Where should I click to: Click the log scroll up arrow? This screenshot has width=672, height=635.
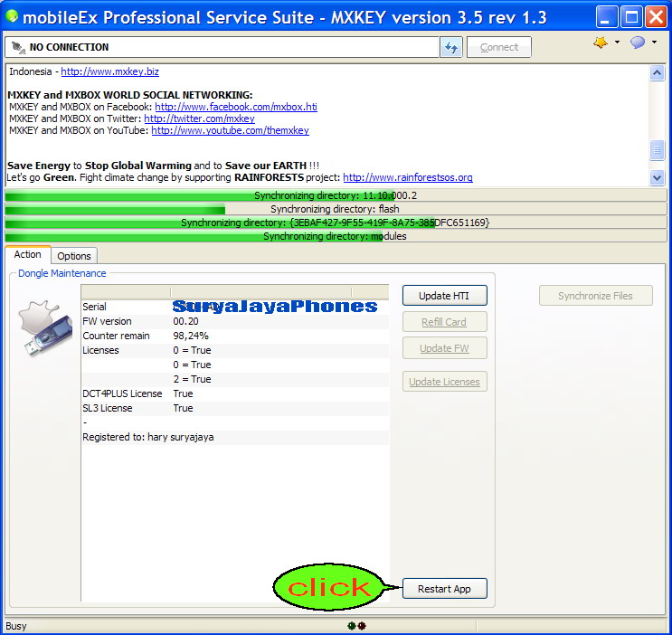(x=657, y=73)
